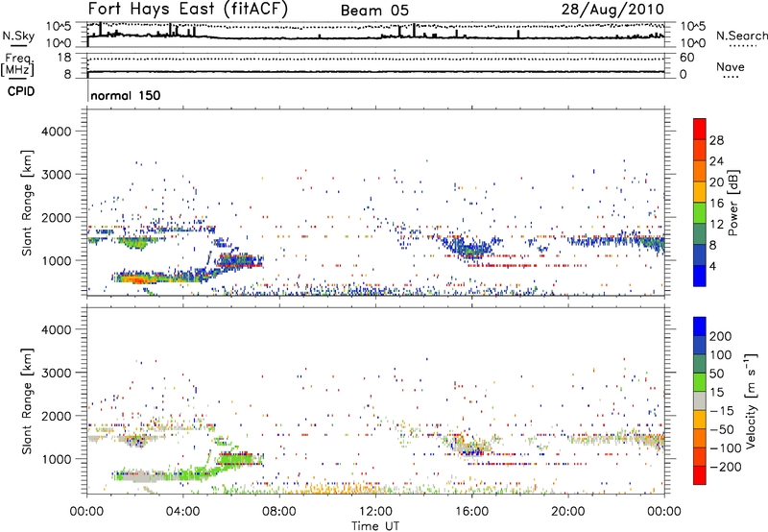
Task: Click the date "28/Aug/2010"
Action: tap(612, 9)
